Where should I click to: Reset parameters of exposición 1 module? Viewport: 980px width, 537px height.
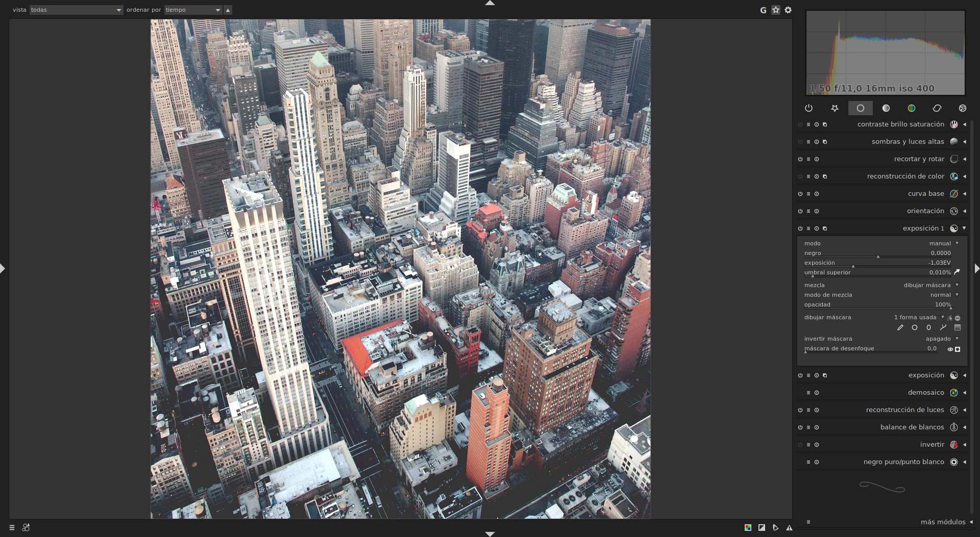(x=817, y=228)
